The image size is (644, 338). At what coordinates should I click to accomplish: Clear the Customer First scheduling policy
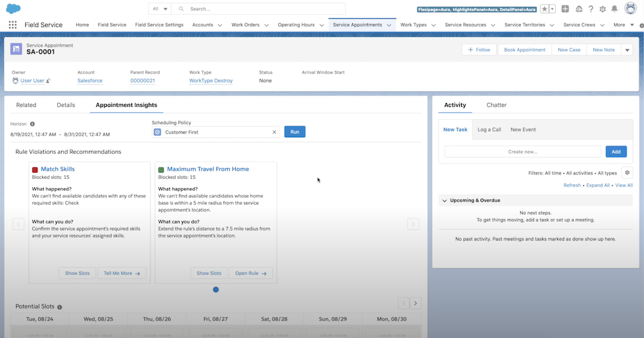(274, 132)
